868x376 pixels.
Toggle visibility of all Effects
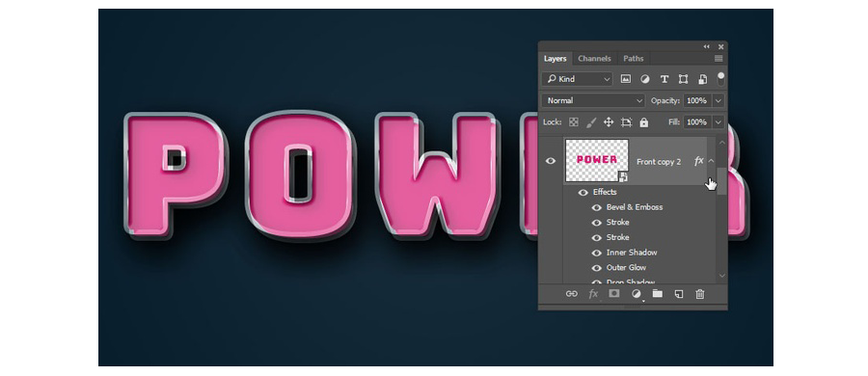click(583, 193)
